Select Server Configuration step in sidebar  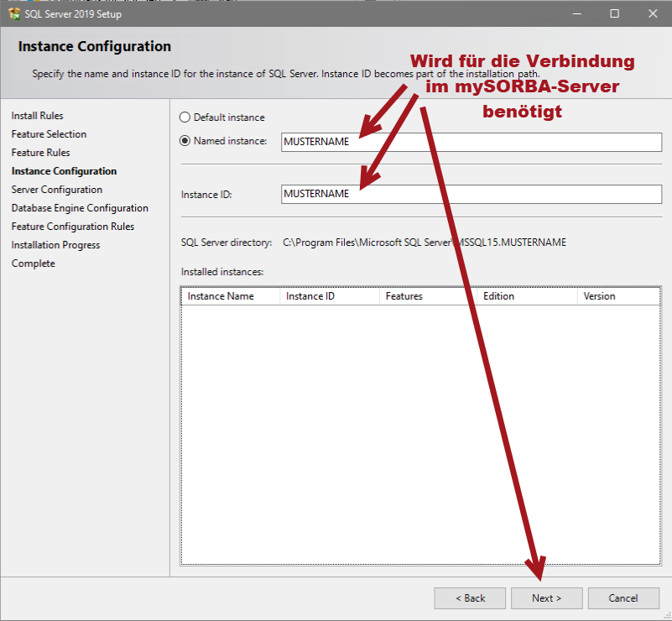tap(57, 190)
